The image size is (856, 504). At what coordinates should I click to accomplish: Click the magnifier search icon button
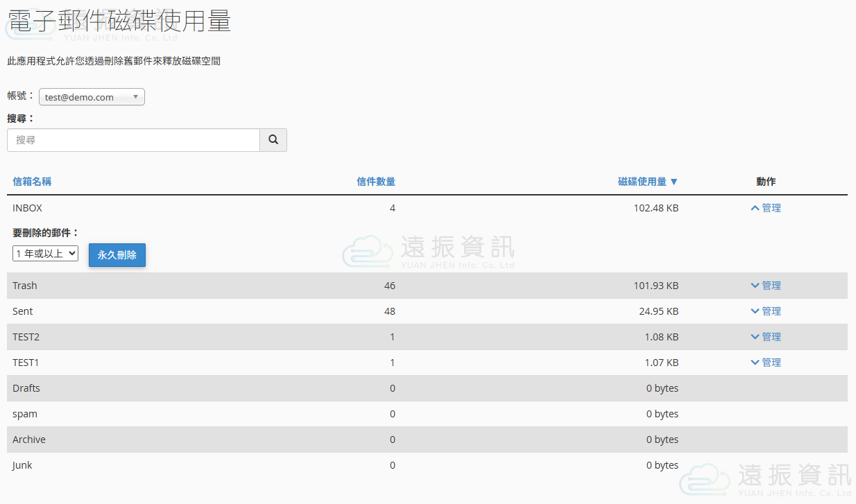pos(273,140)
